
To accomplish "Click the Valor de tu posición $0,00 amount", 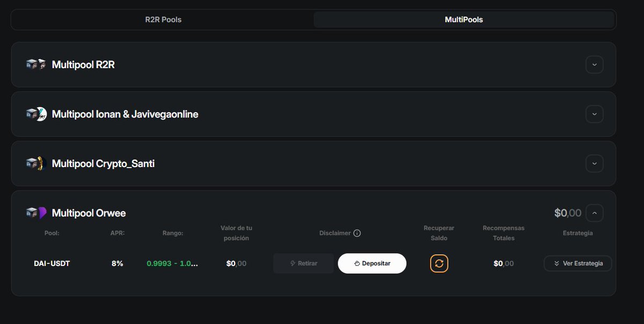I will (236, 263).
